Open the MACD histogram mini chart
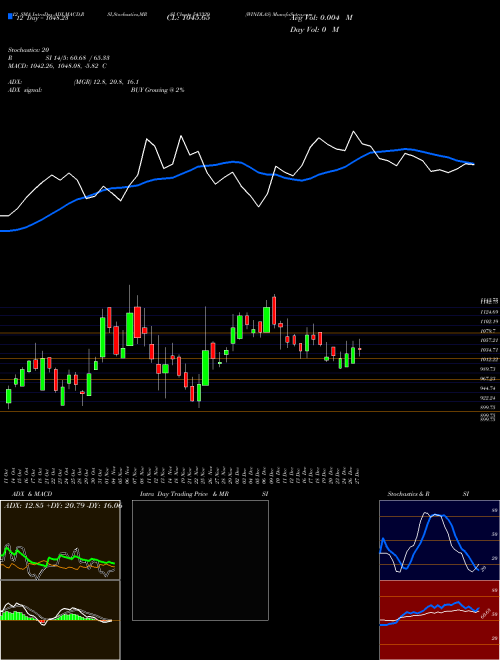This screenshot has width=500, height=660. point(60,620)
